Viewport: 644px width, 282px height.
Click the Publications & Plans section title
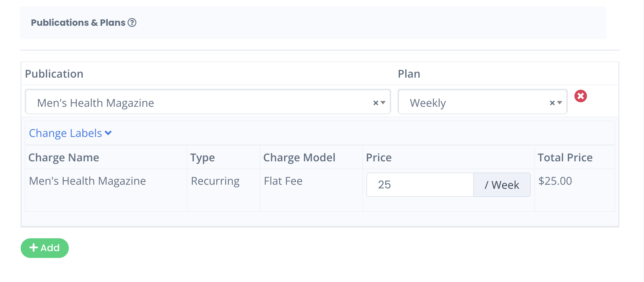[x=78, y=23]
